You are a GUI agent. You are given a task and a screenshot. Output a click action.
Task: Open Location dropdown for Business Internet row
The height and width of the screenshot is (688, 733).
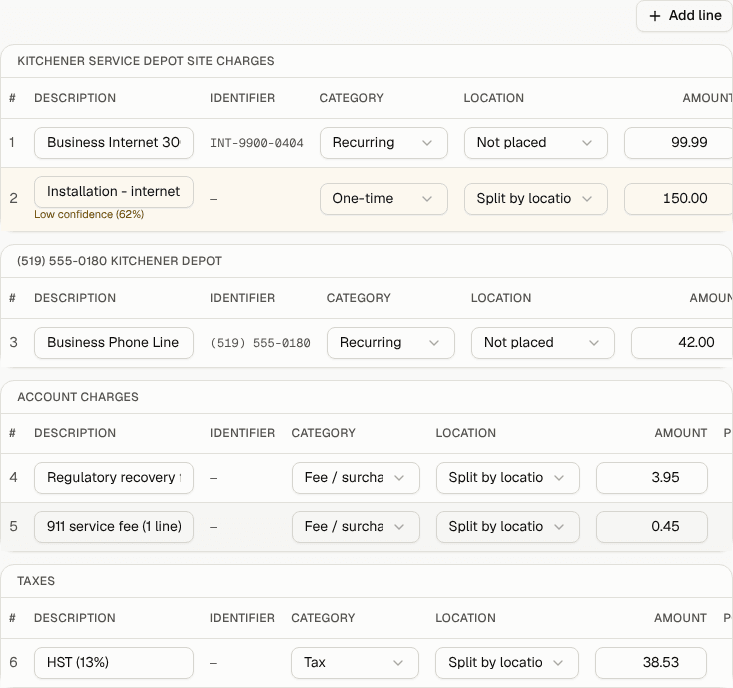click(536, 143)
